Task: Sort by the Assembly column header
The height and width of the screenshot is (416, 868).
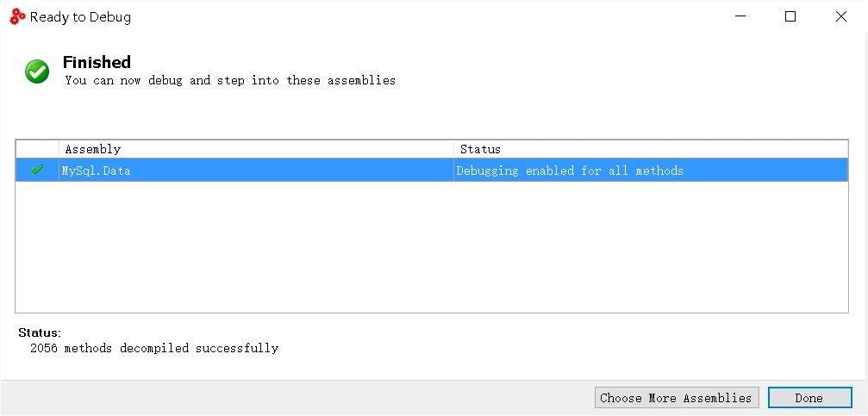Action: pos(256,149)
